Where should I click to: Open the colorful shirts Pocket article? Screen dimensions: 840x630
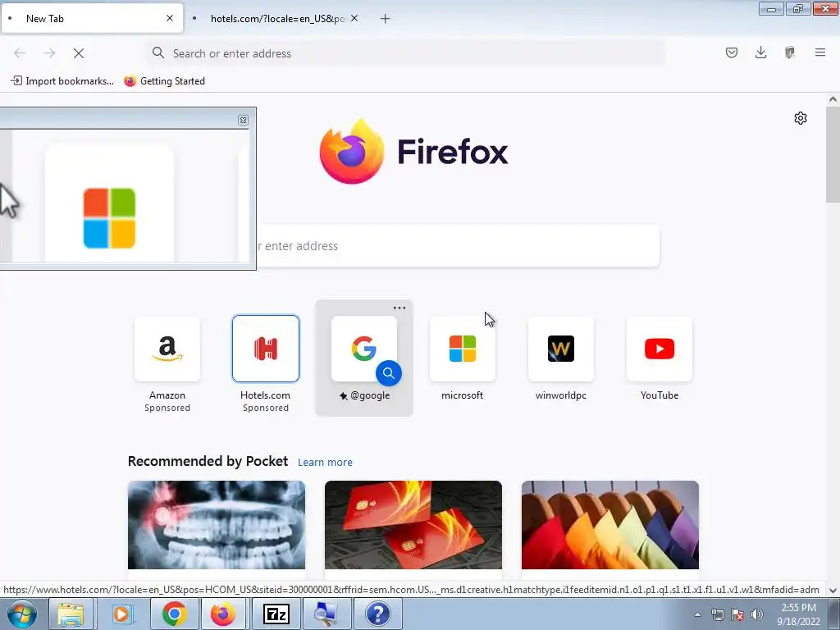tap(610, 525)
